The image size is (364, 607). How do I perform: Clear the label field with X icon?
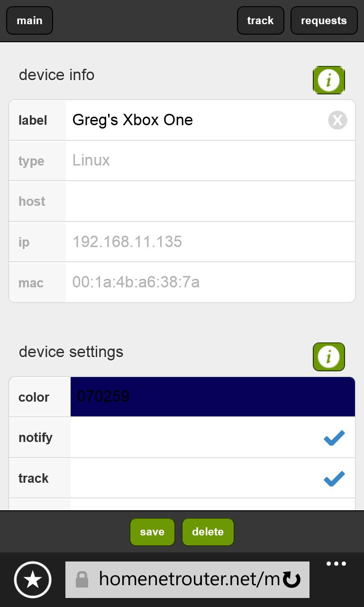pos(337,120)
